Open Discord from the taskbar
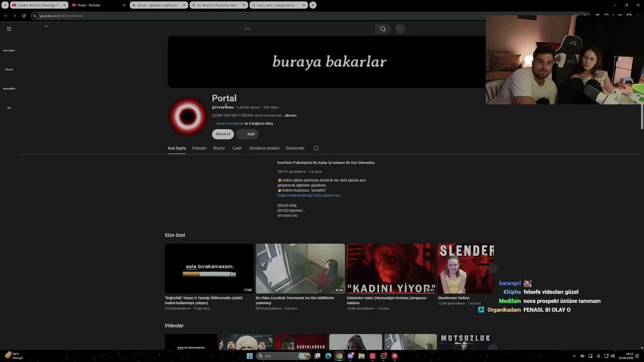 [x=351, y=356]
